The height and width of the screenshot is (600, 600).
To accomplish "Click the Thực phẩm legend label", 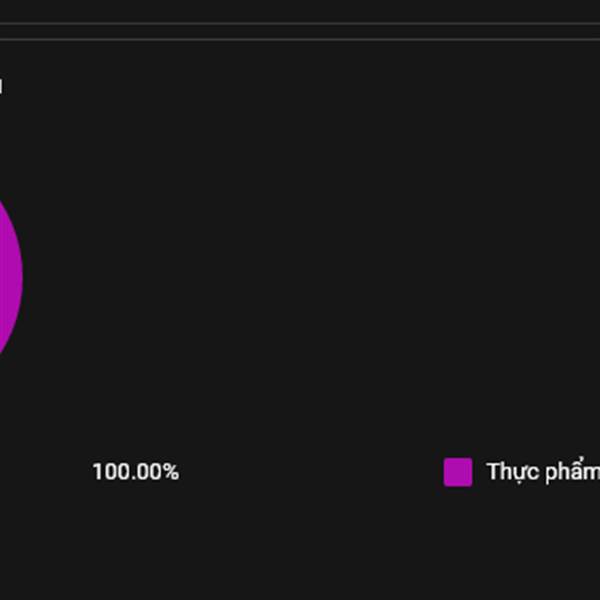I will click(543, 471).
